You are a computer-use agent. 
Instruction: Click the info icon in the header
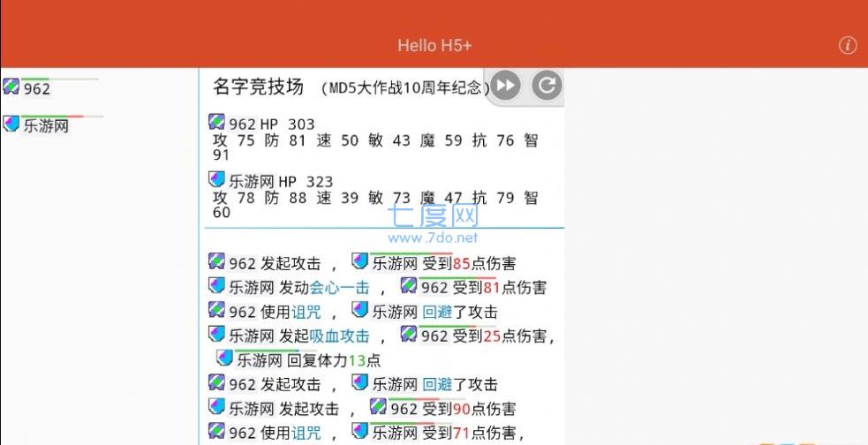point(848,46)
